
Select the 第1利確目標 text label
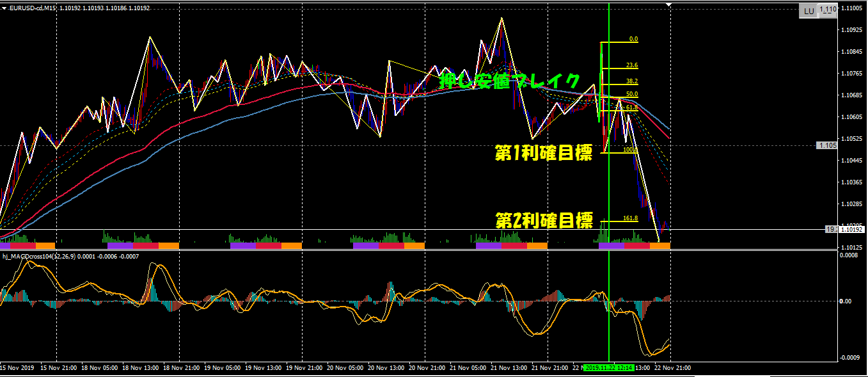point(544,153)
